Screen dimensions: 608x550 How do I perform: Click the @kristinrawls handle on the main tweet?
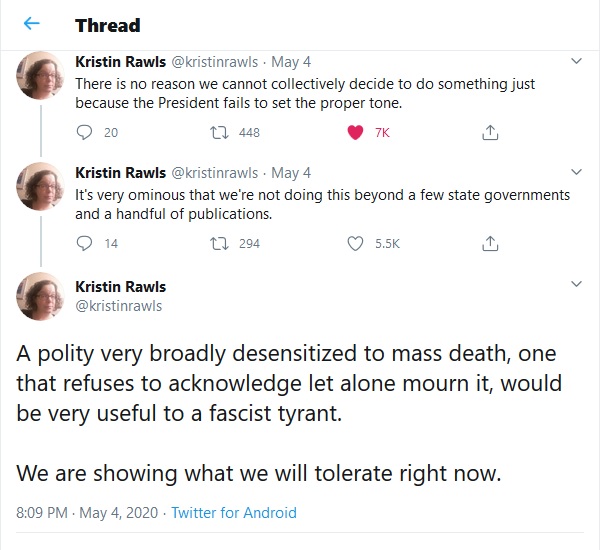point(118,305)
